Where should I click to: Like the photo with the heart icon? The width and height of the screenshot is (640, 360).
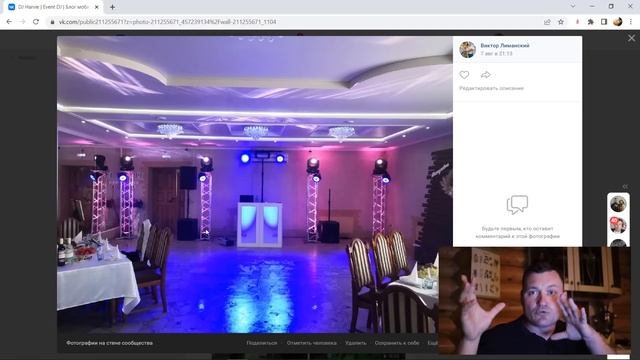click(464, 75)
